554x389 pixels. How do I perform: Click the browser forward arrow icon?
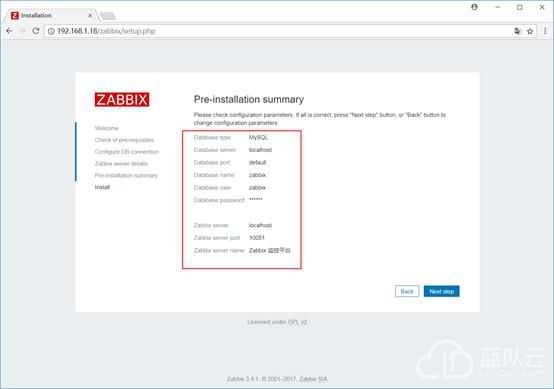coord(23,31)
